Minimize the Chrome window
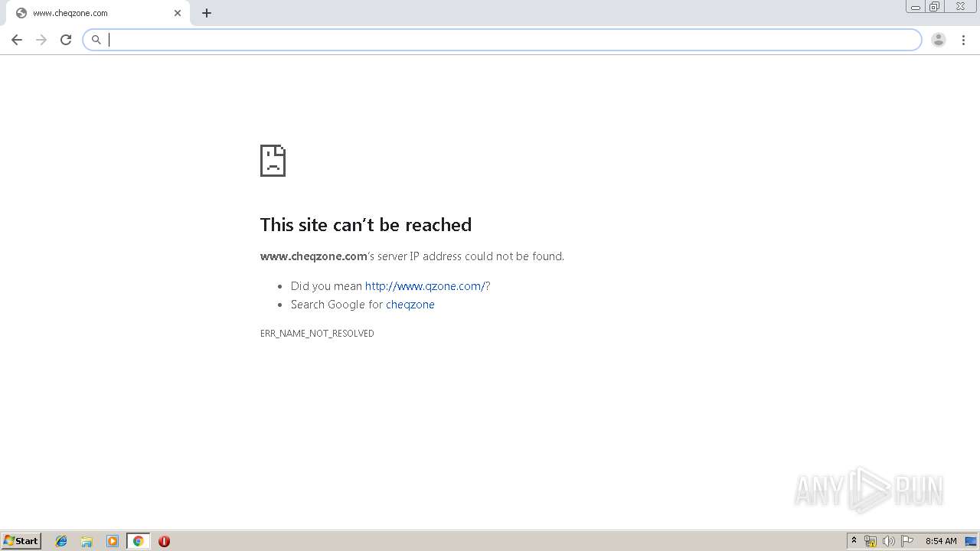The height and width of the screenshot is (551, 980). 916,6
